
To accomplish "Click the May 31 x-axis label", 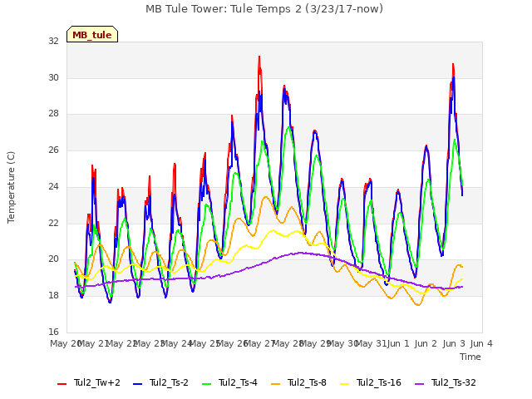I will pyautogui.click(x=371, y=343).
